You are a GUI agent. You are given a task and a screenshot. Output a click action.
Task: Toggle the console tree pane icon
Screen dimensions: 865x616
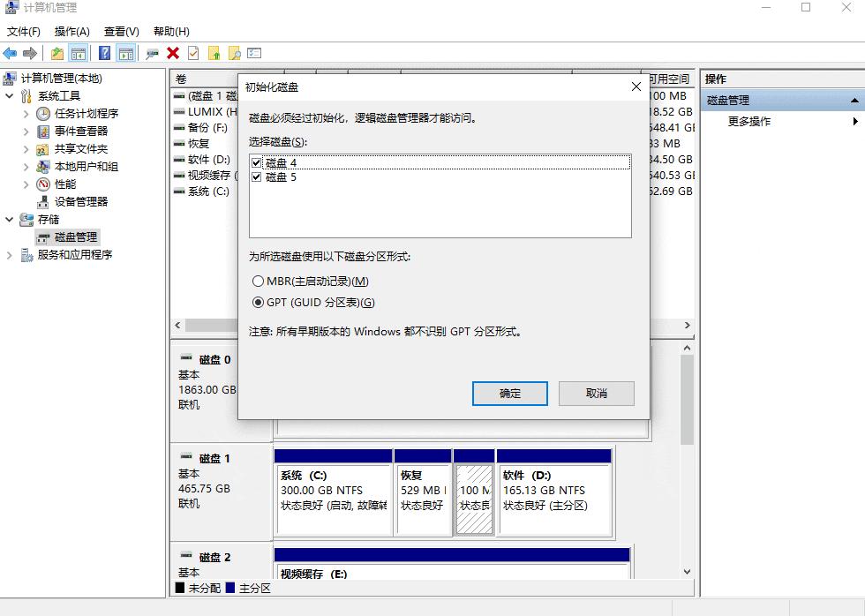(x=77, y=53)
